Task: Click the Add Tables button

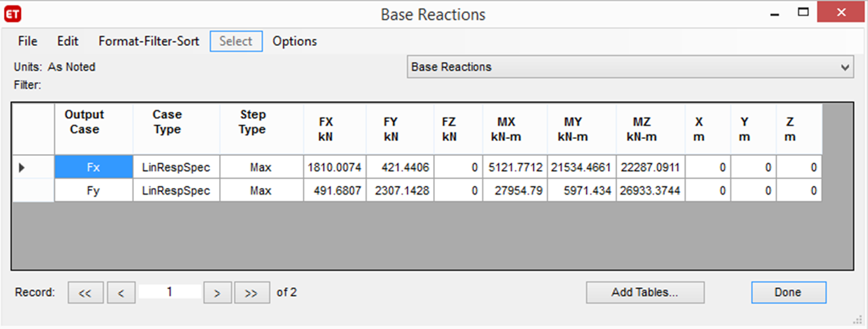Action: pos(644,292)
